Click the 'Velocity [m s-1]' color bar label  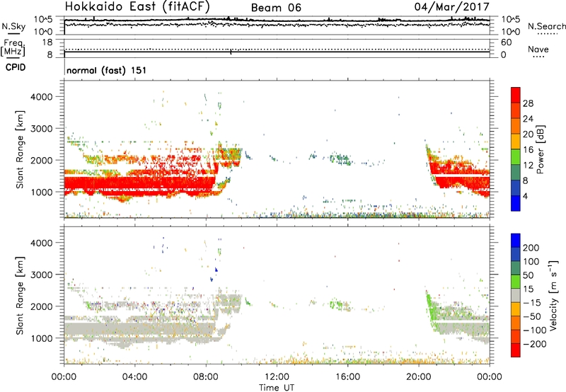(x=553, y=295)
